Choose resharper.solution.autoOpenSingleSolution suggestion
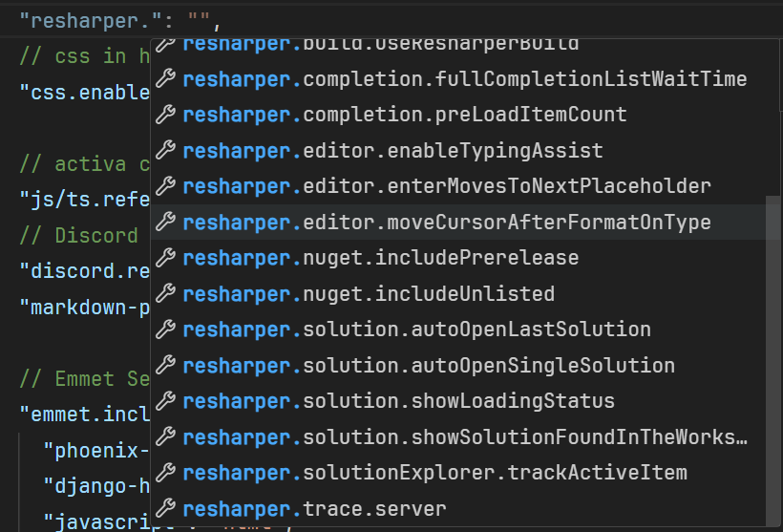Viewport: 783px width, 532px height. click(x=458, y=365)
